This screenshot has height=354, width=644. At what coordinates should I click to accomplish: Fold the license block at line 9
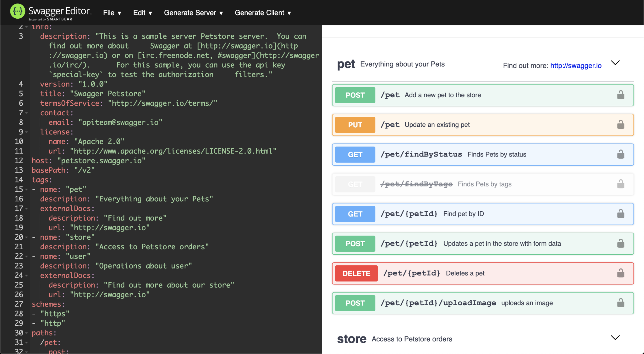tap(26, 132)
